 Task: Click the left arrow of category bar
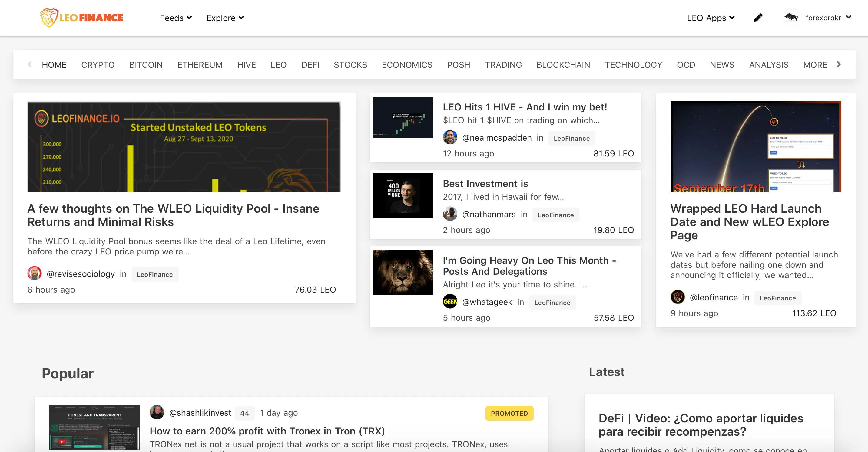[x=30, y=64]
